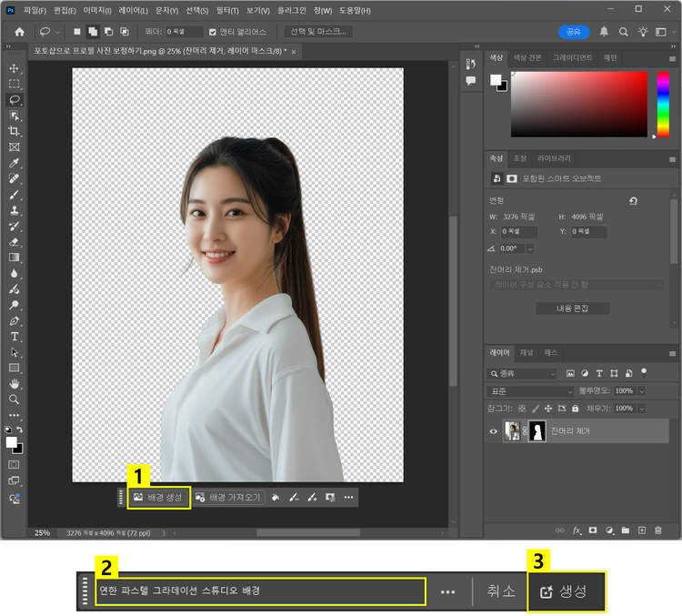Screen dimensions: 682x616
Task: Pick the Eyedropper tool
Action: 15,163
